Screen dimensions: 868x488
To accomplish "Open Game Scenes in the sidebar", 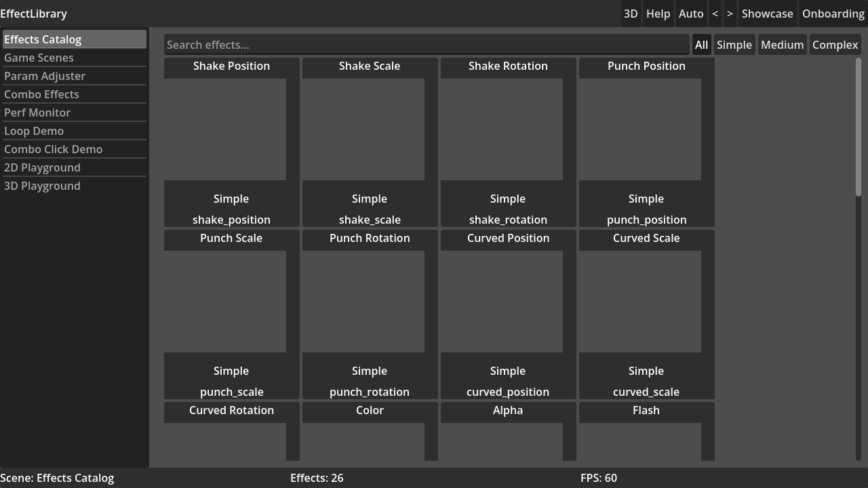I will pos(75,58).
